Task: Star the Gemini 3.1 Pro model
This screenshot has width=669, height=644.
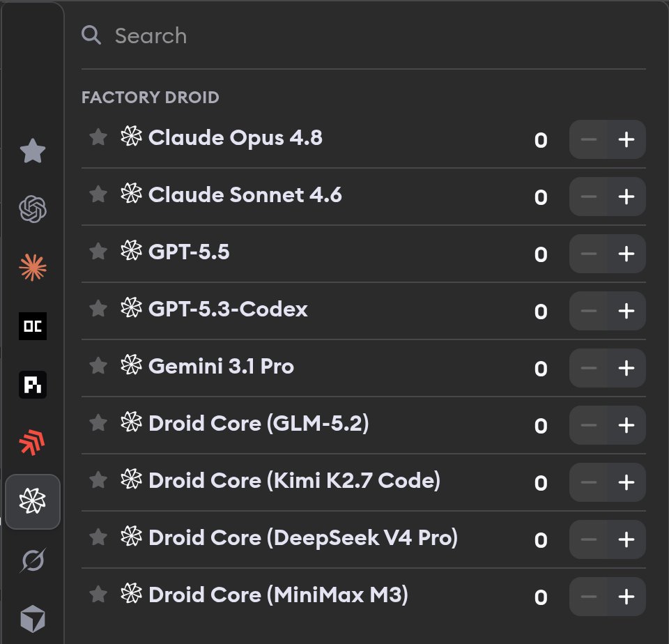Action: 98,366
